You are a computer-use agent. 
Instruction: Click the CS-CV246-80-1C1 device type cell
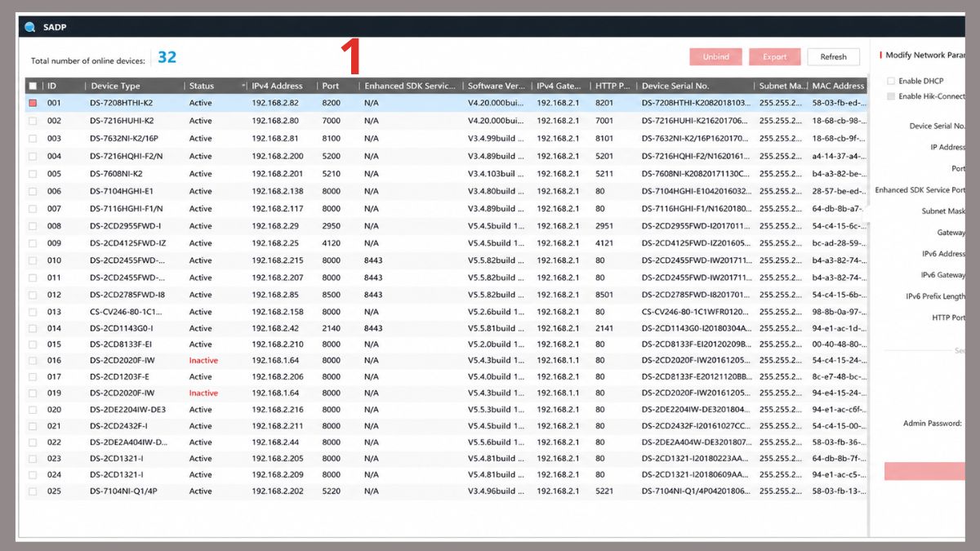tap(126, 312)
